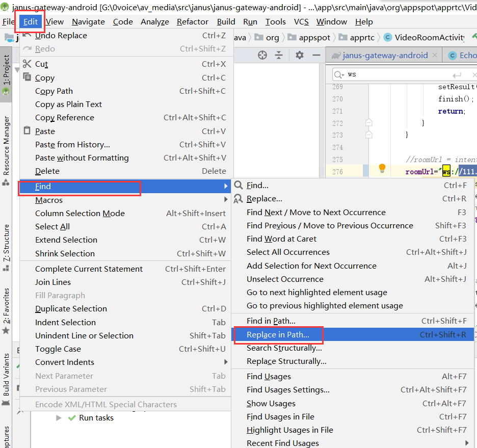Open the Tools menu
Viewport: 477px width, 448px height.
coord(276,21)
